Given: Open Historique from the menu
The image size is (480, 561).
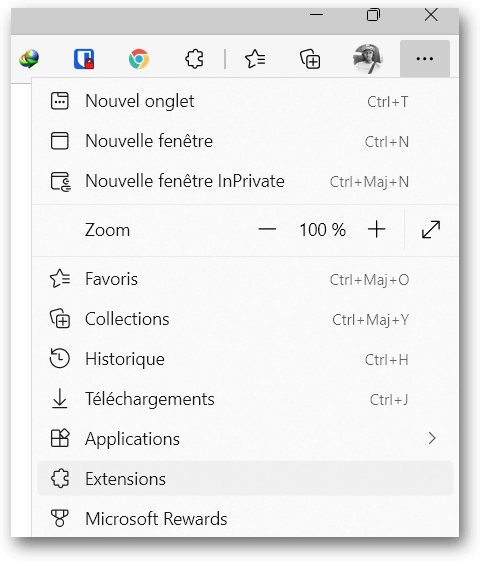Looking at the screenshot, I should tap(245, 359).
